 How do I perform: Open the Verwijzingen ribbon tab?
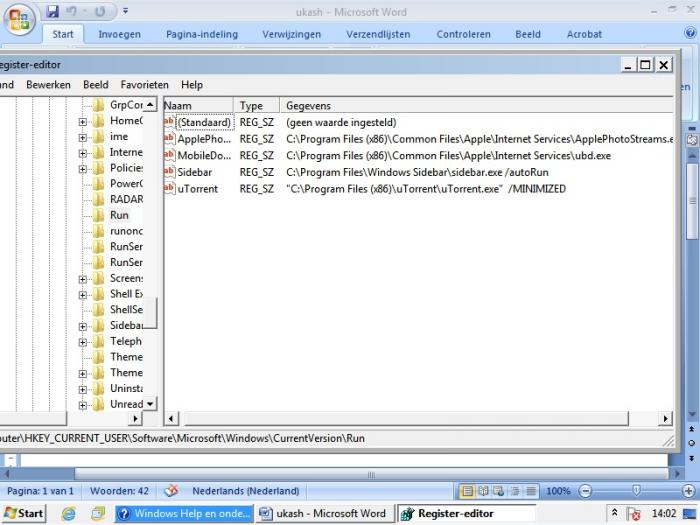coord(292,34)
